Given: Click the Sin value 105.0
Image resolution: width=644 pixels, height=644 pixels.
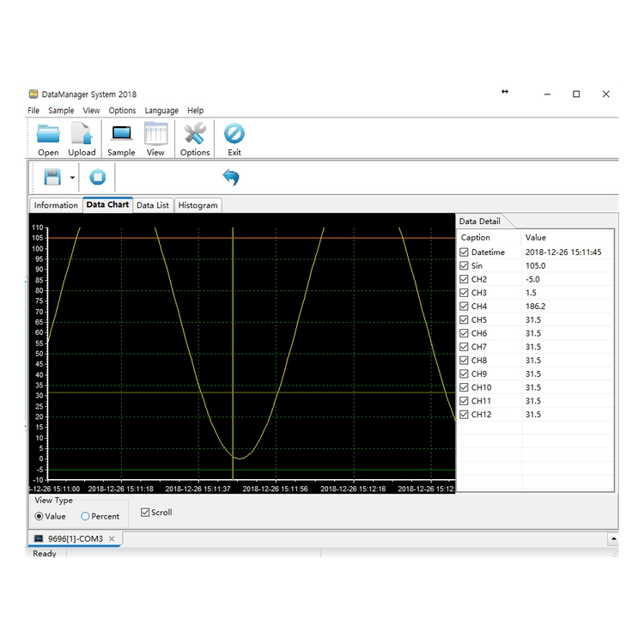Looking at the screenshot, I should tap(536, 265).
